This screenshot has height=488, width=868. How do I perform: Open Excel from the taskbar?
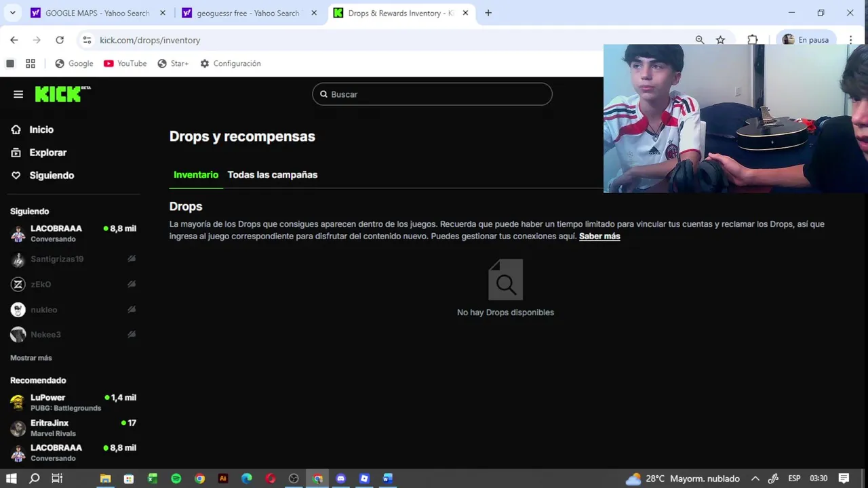point(153,479)
